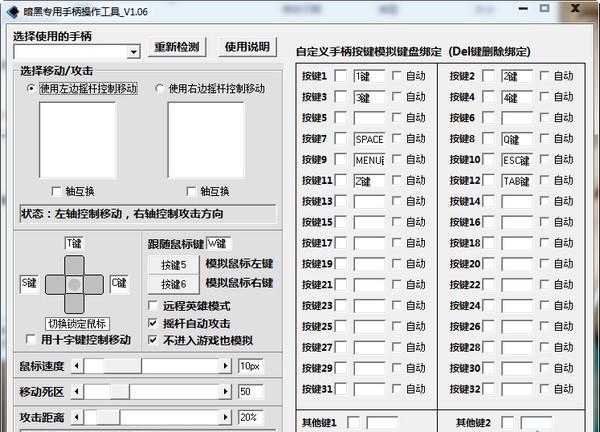
Task: Enable 用十字键控制移动 checkbox
Action: 30,339
